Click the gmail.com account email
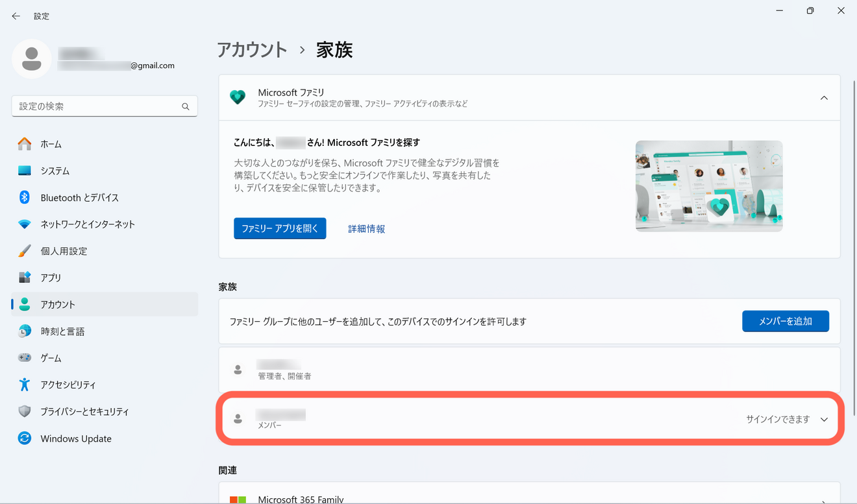This screenshot has width=857, height=504. [x=116, y=66]
